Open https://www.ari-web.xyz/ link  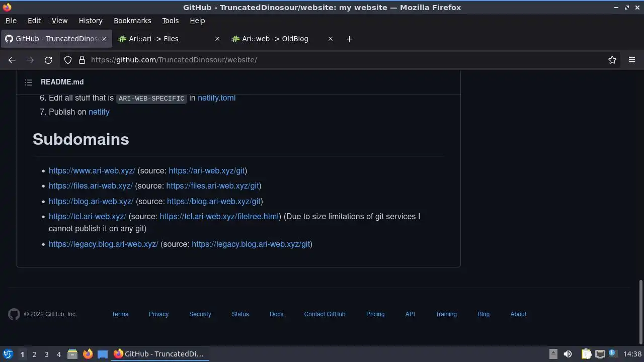(x=92, y=170)
